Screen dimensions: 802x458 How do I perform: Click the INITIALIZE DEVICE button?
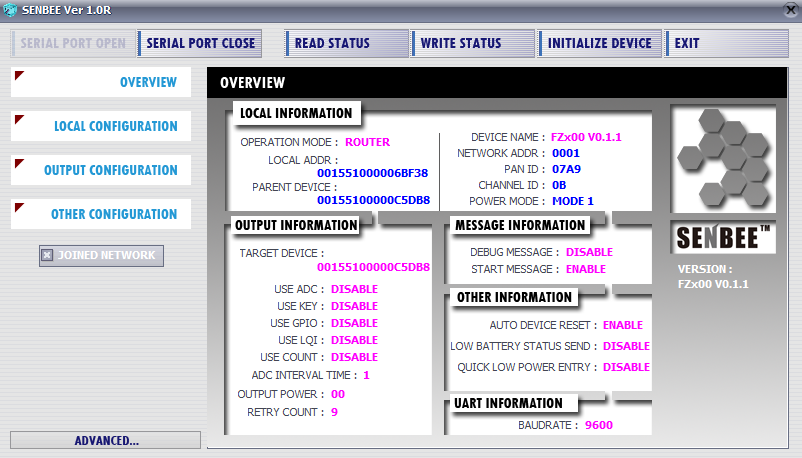[x=599, y=43]
